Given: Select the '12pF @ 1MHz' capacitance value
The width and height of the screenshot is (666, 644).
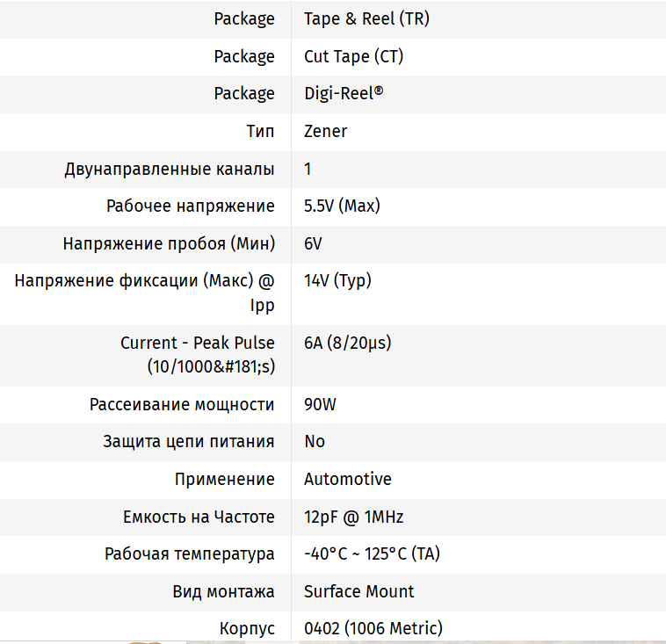Looking at the screenshot, I should point(353,517).
